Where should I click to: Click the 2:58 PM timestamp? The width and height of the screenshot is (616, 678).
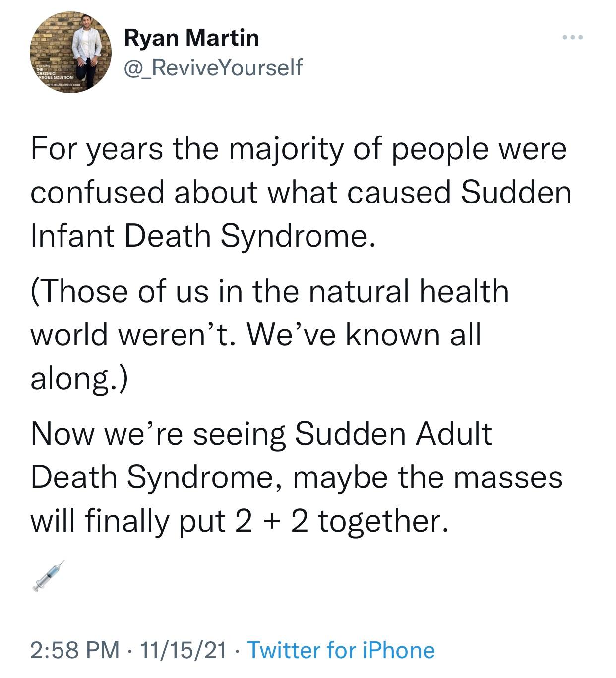point(74,650)
